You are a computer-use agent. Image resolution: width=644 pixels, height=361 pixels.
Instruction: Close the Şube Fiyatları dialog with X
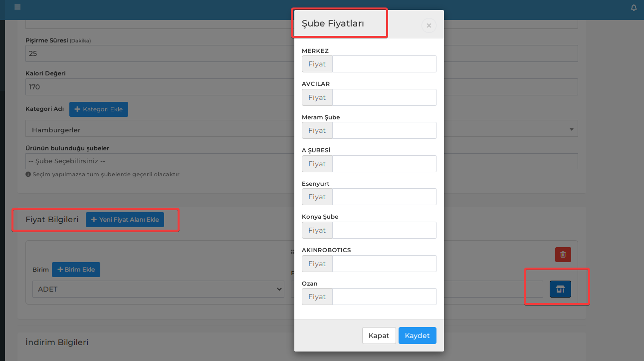click(429, 25)
